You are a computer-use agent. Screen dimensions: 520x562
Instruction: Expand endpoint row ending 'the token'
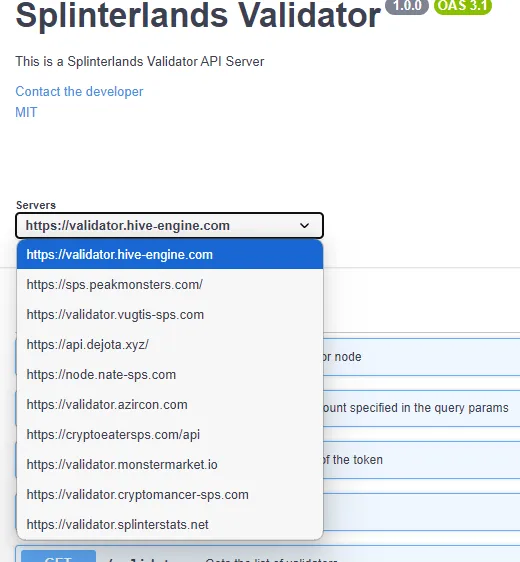point(421,460)
